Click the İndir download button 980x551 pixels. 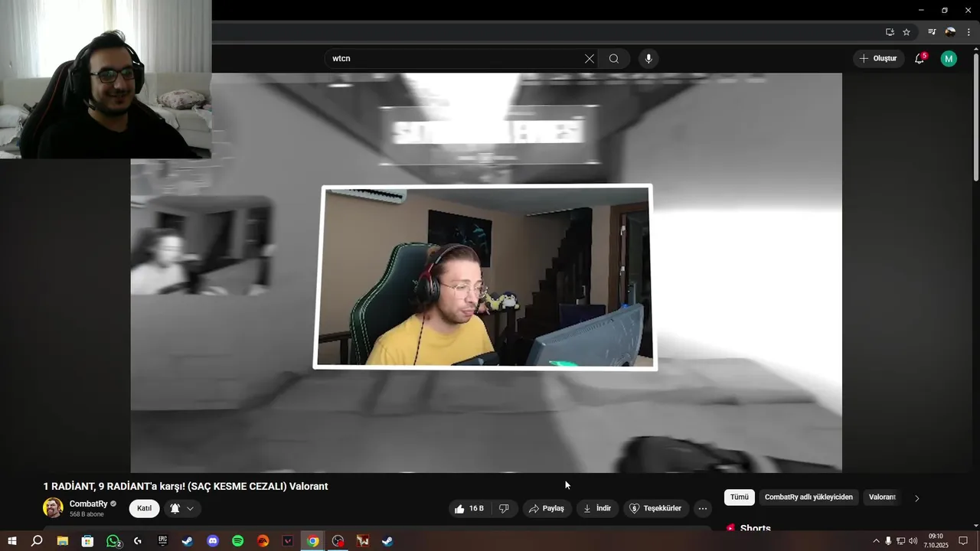pyautogui.click(x=597, y=508)
